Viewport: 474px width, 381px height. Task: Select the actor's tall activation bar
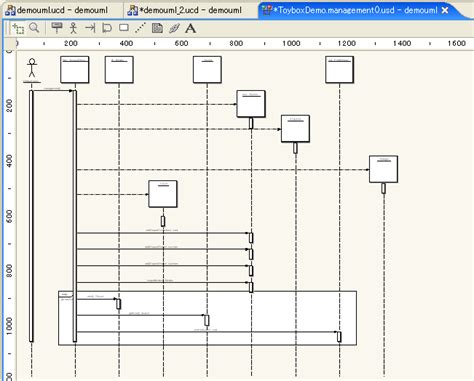coord(31,216)
